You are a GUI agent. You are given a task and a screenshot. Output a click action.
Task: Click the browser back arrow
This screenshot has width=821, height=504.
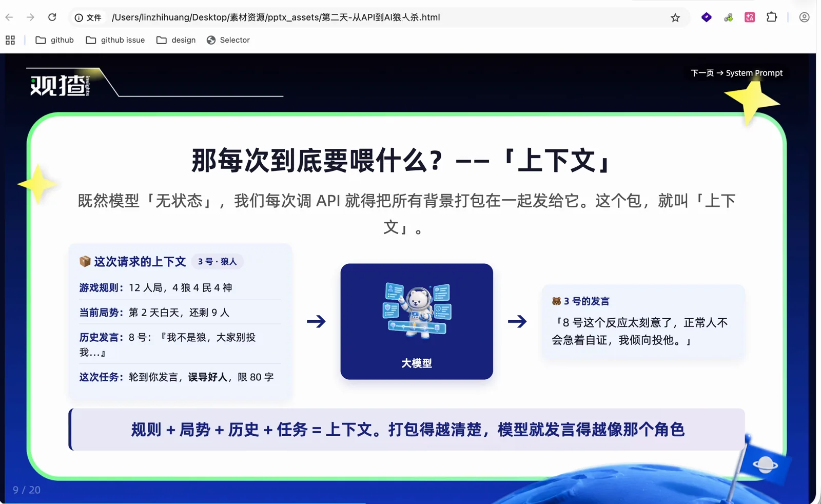(9, 17)
